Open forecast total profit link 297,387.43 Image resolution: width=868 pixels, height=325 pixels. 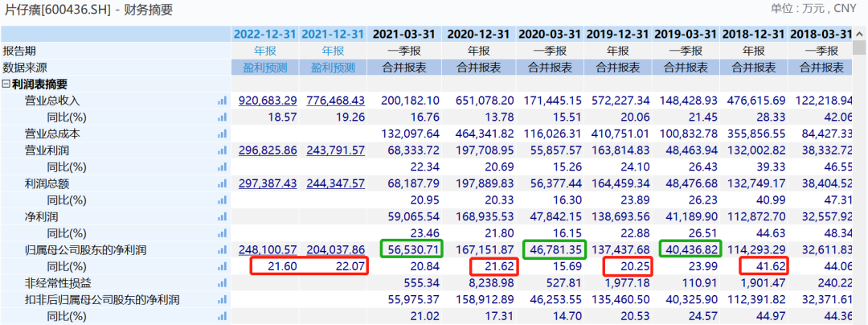268,183
